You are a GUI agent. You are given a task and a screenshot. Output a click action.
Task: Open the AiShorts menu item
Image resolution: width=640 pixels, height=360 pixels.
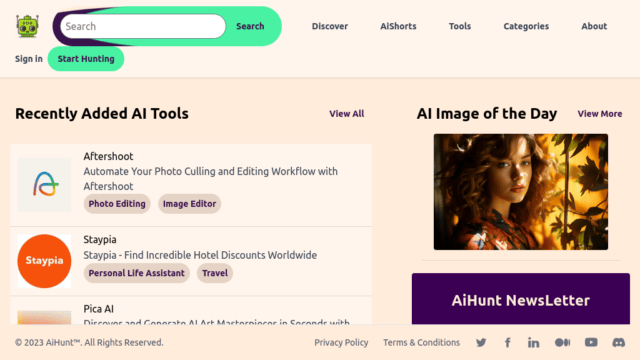[x=398, y=26]
